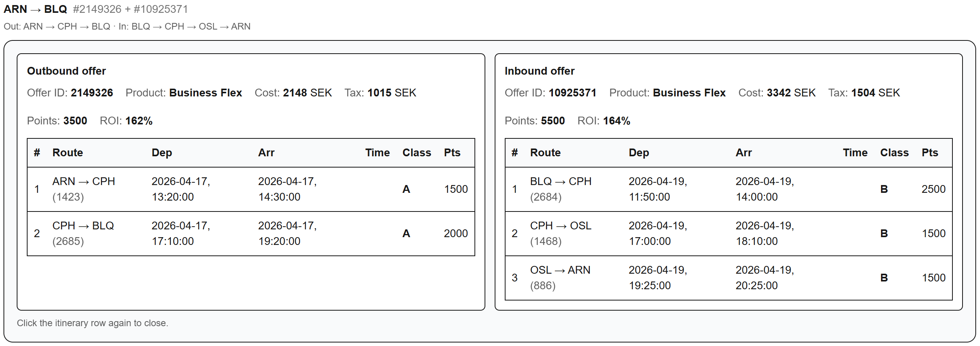Click outbound table Dep column header

point(162,153)
